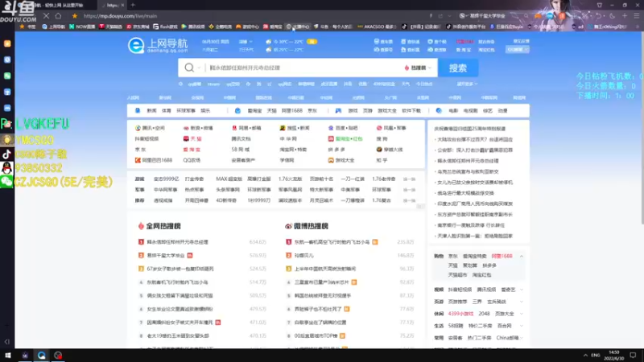Click the main search input field
The image size is (644, 362).
[304, 68]
